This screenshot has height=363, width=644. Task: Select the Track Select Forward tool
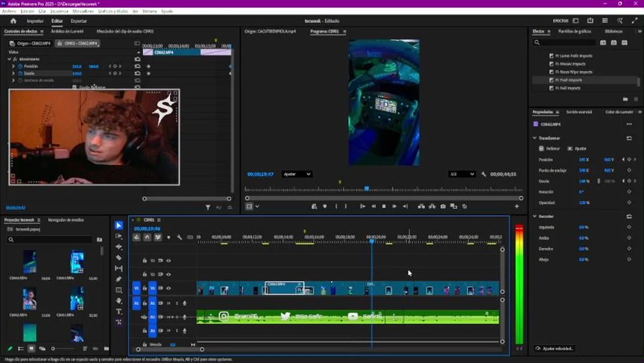pos(118,236)
